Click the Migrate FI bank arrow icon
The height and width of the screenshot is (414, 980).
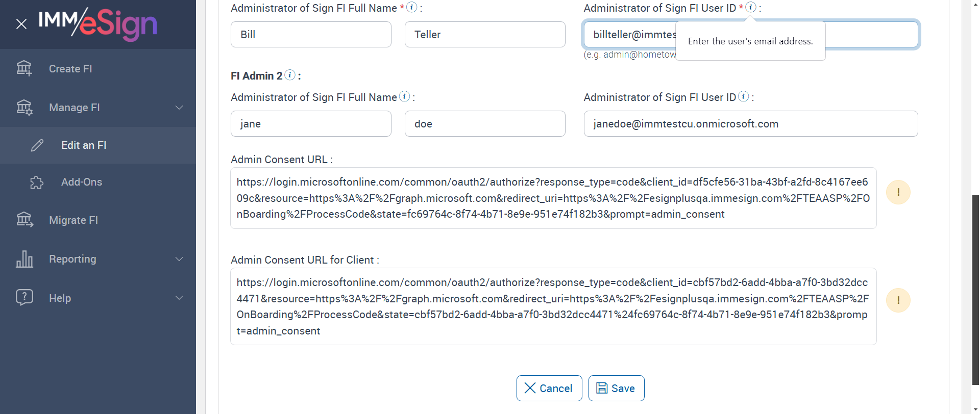pyautogui.click(x=24, y=220)
